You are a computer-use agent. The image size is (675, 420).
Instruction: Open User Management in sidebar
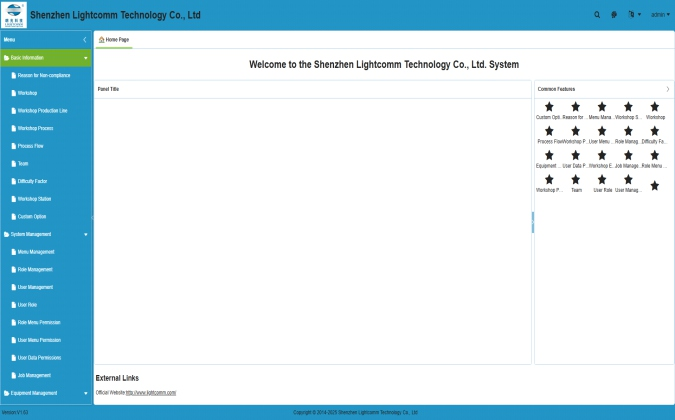click(46, 287)
